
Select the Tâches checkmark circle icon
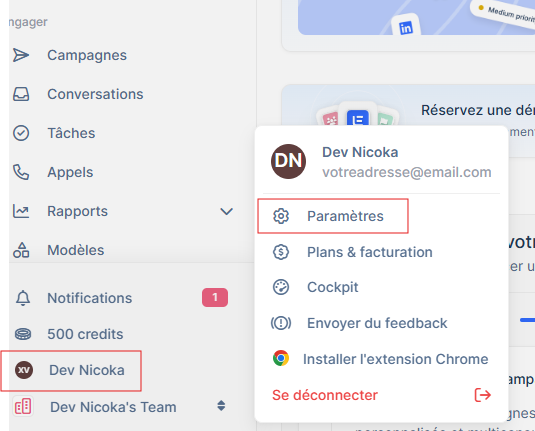click(x=21, y=133)
